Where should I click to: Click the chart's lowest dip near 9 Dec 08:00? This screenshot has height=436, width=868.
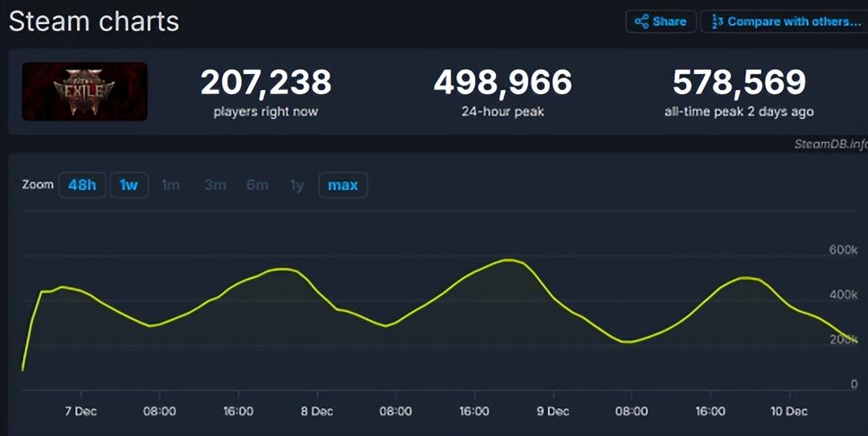628,342
